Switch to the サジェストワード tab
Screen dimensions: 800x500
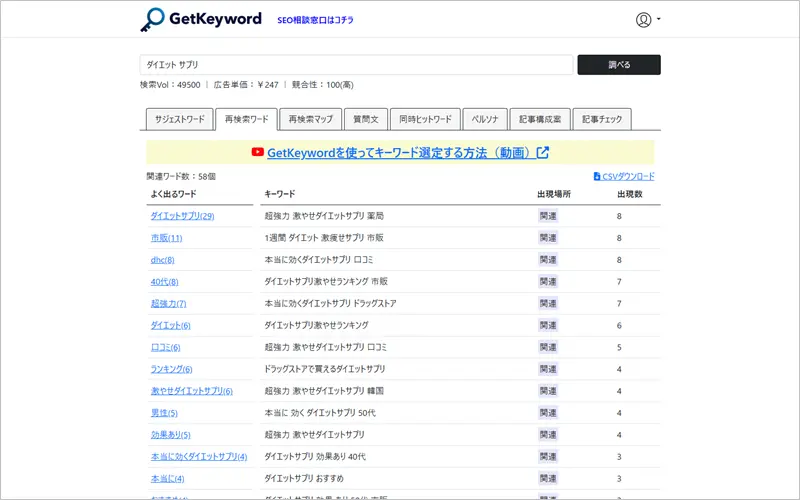179,119
